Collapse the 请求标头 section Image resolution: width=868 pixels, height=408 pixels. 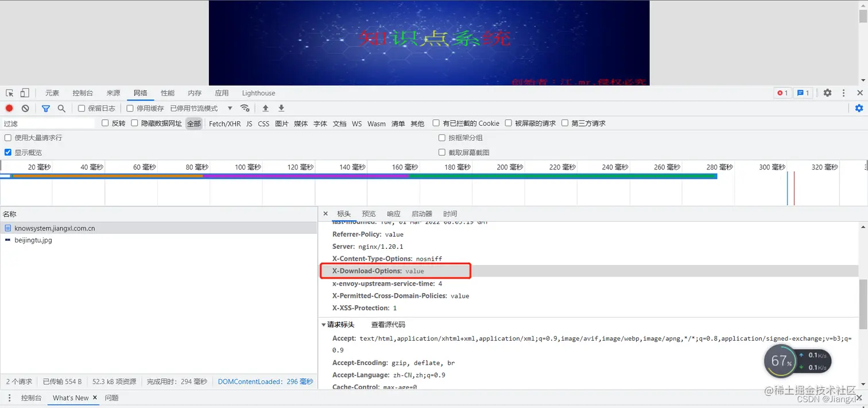[x=324, y=324]
